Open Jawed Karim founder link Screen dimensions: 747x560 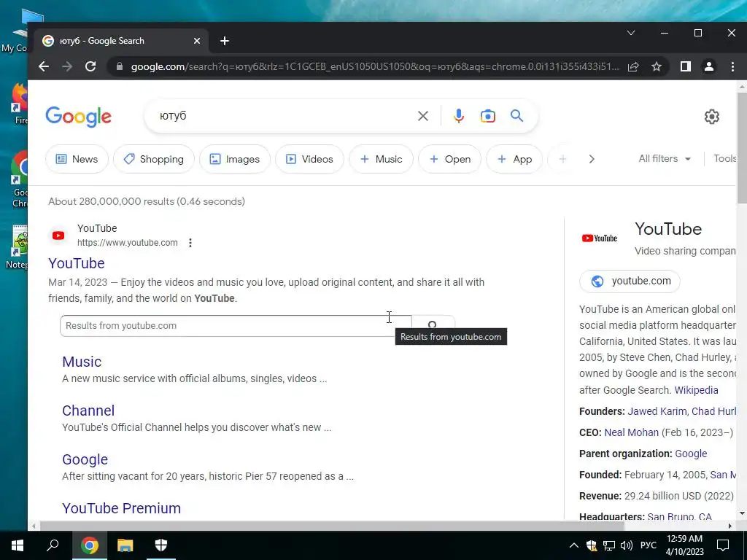[657, 411]
